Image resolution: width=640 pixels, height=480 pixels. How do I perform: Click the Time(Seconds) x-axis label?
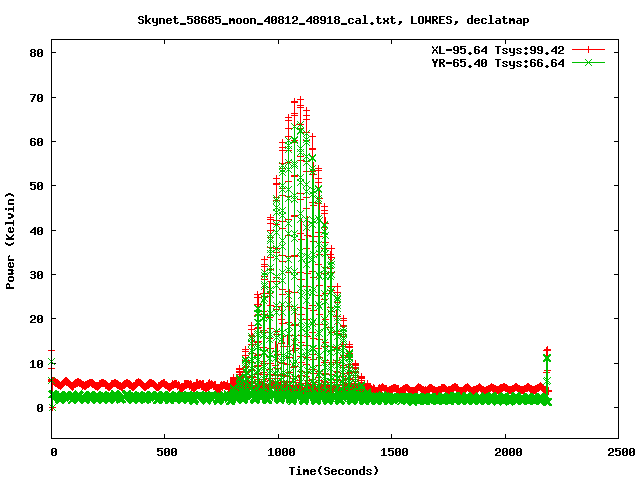coord(333,471)
